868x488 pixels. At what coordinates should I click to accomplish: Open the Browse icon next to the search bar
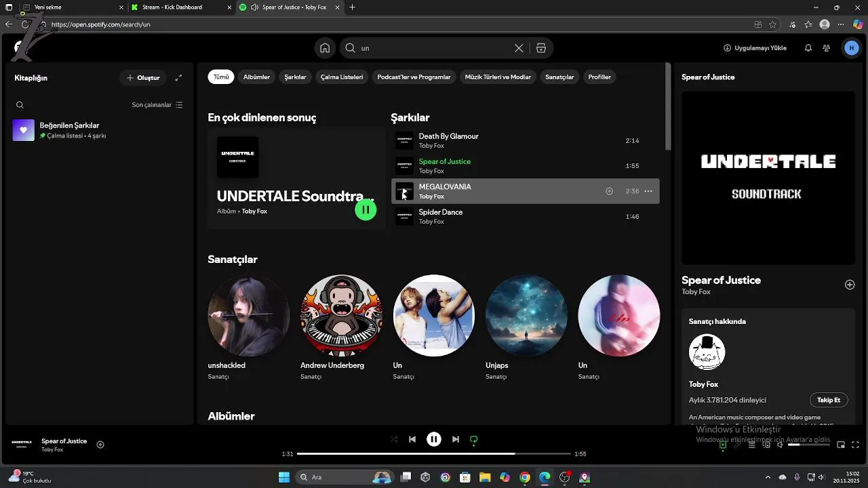[541, 48]
